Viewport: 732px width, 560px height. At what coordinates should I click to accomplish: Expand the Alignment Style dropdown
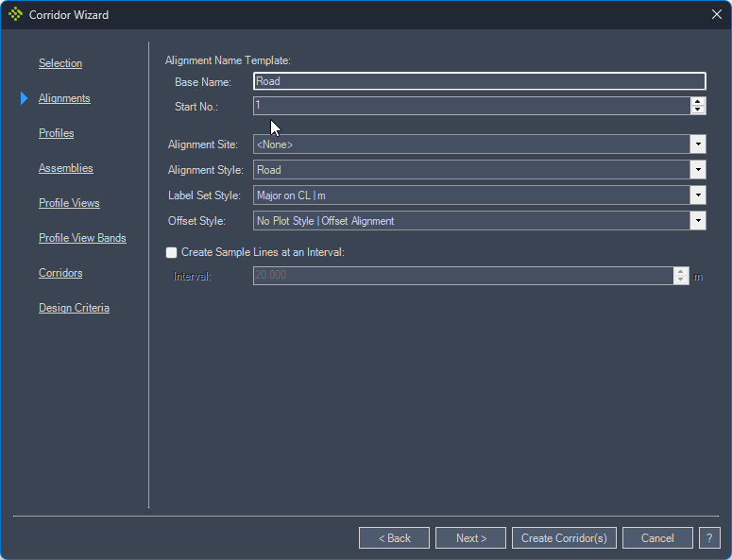point(698,170)
